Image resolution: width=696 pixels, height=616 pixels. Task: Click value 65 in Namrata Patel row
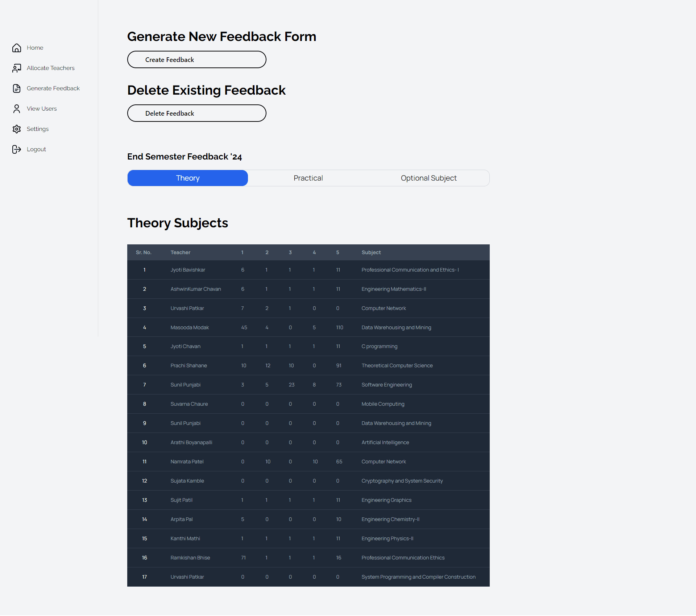339,462
